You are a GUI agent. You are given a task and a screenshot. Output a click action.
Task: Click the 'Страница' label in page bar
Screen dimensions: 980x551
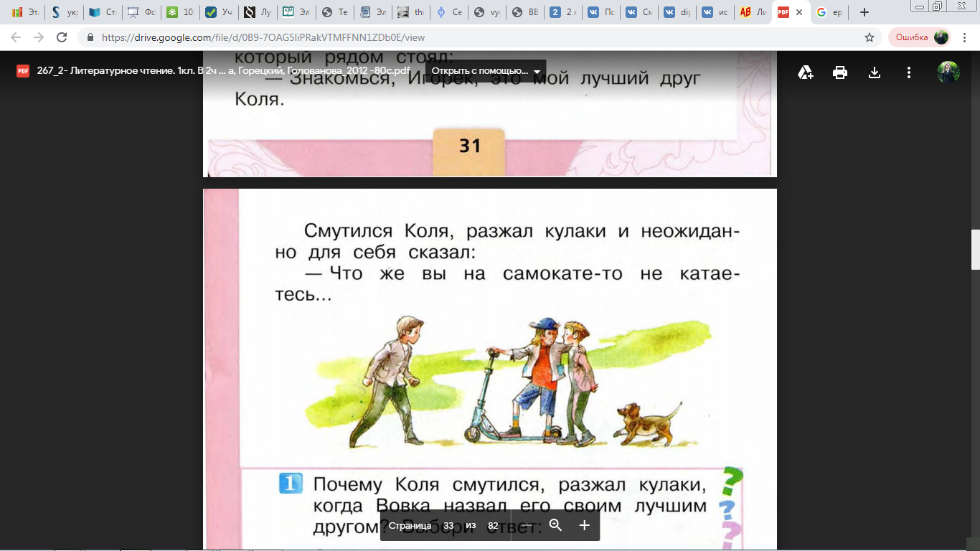pos(410,525)
